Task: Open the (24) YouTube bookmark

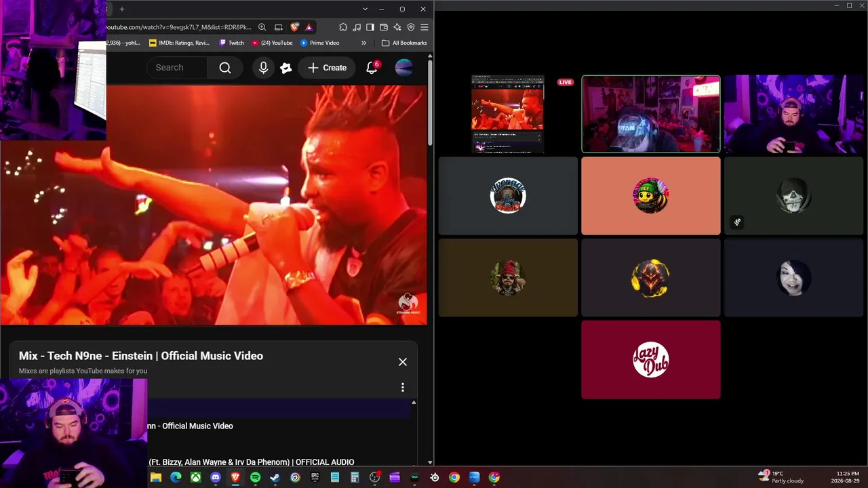Action: (x=272, y=43)
